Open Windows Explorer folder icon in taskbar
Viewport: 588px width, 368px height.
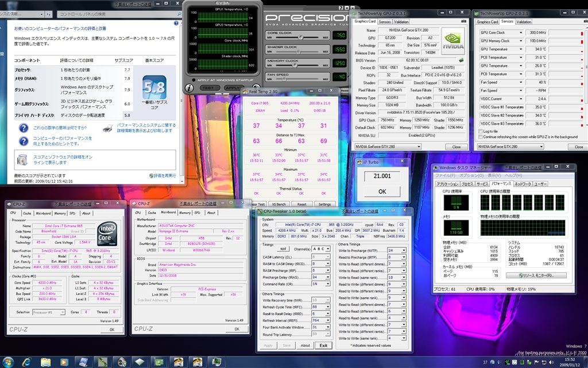tap(45, 362)
